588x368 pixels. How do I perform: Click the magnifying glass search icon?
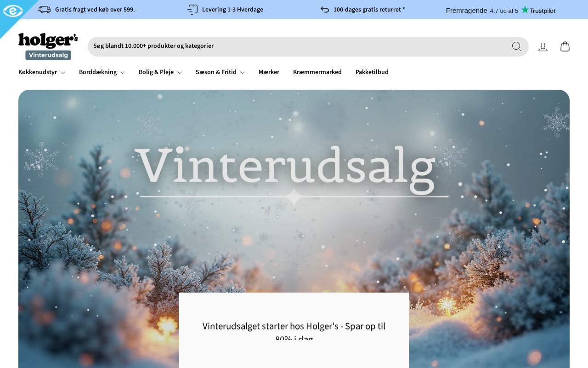pos(517,46)
